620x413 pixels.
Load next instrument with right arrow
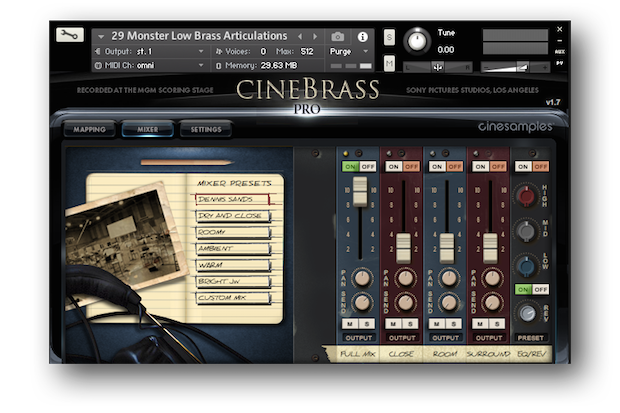(x=315, y=36)
